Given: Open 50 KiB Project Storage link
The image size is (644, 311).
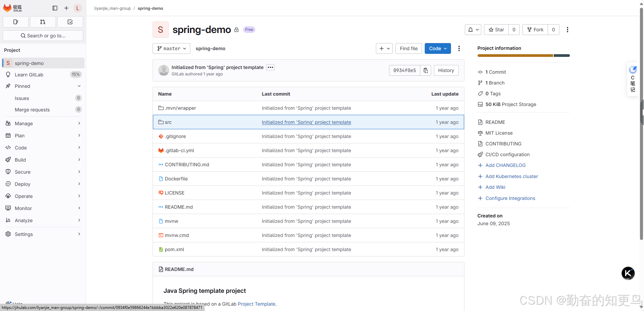Looking at the screenshot, I should [x=507, y=104].
